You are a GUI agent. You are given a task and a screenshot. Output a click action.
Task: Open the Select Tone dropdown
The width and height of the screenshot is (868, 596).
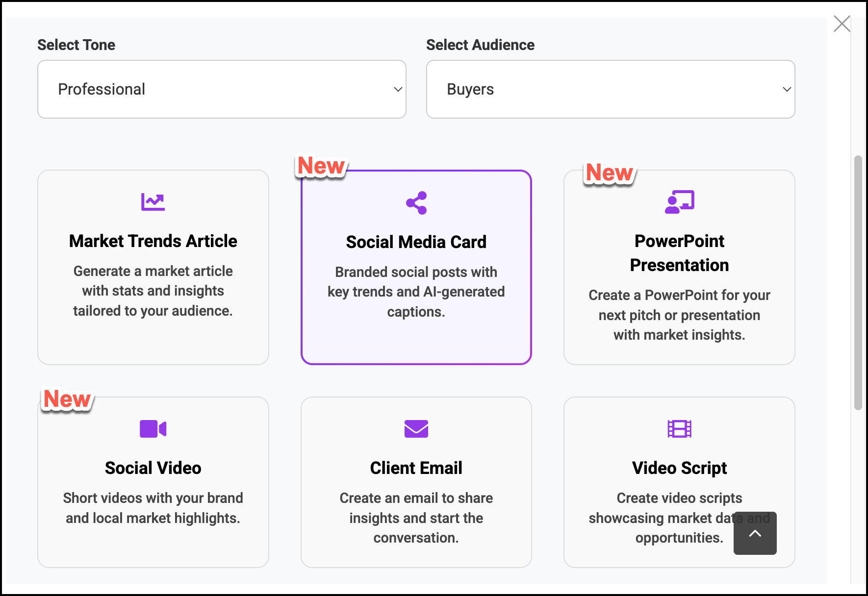coord(222,89)
